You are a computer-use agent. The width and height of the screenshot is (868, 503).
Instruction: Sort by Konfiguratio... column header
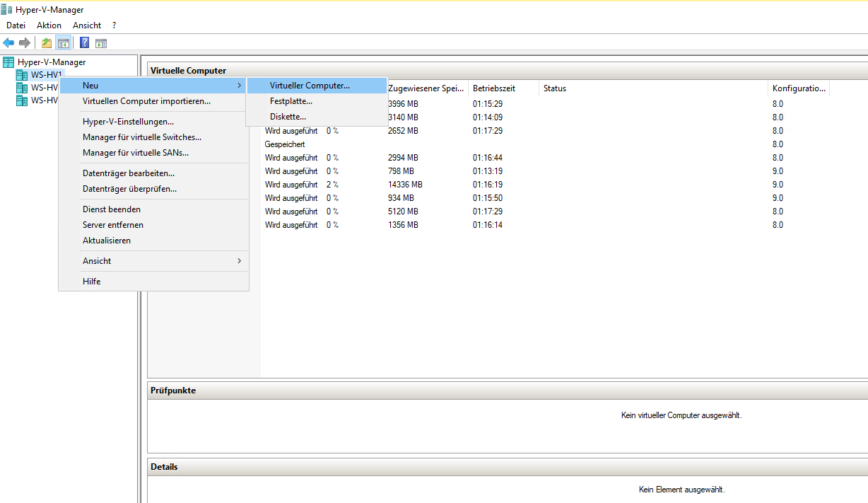[x=799, y=88]
